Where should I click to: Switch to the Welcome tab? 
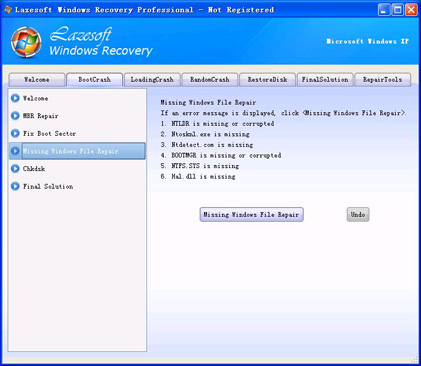(x=37, y=80)
